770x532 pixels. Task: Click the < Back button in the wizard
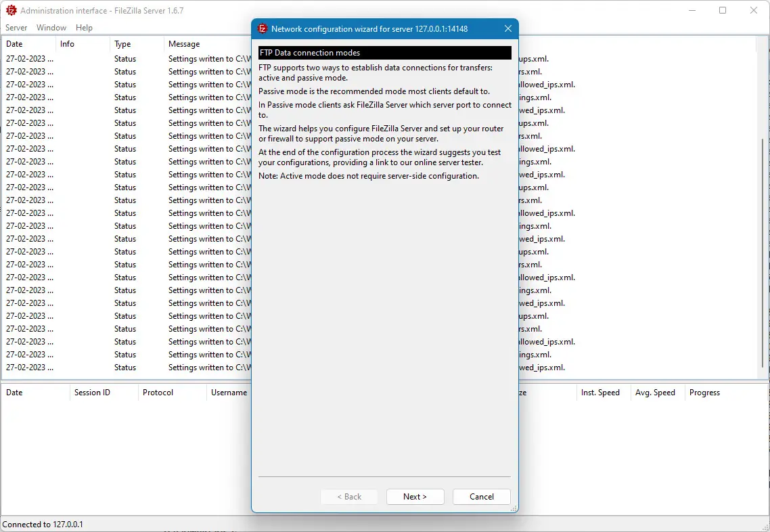pyautogui.click(x=349, y=497)
